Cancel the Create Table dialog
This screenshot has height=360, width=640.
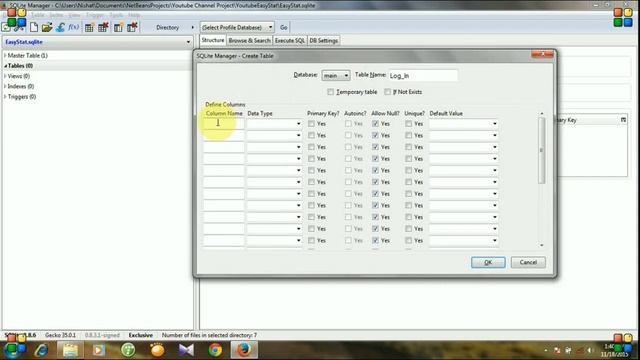[528, 262]
